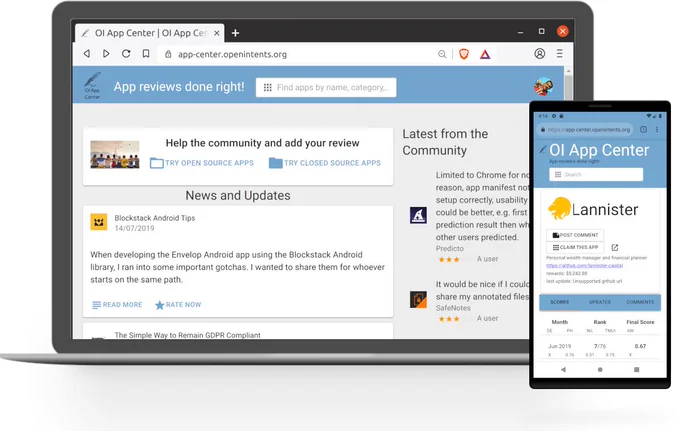The image size is (680, 431).
Task: Tap Post Comment on the phone
Action: point(575,235)
